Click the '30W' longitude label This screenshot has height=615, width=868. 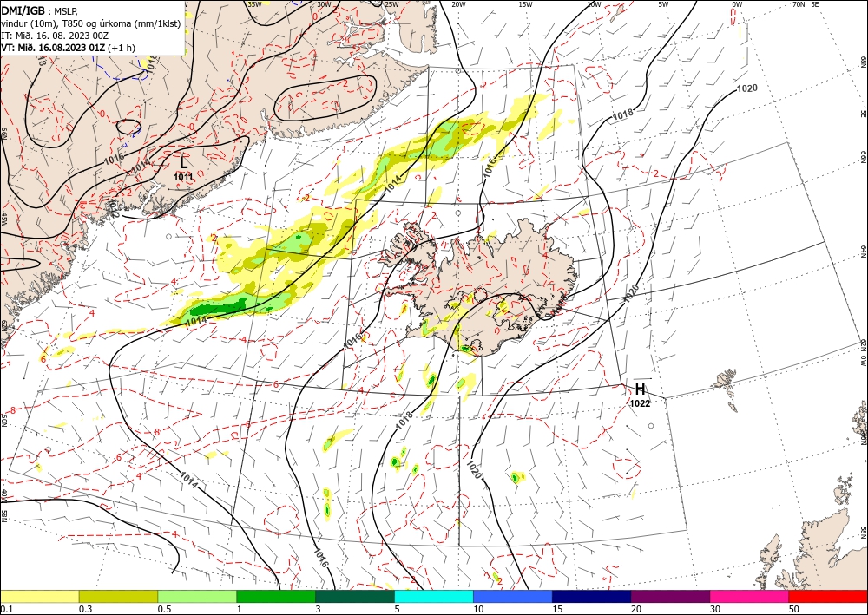(324, 3)
